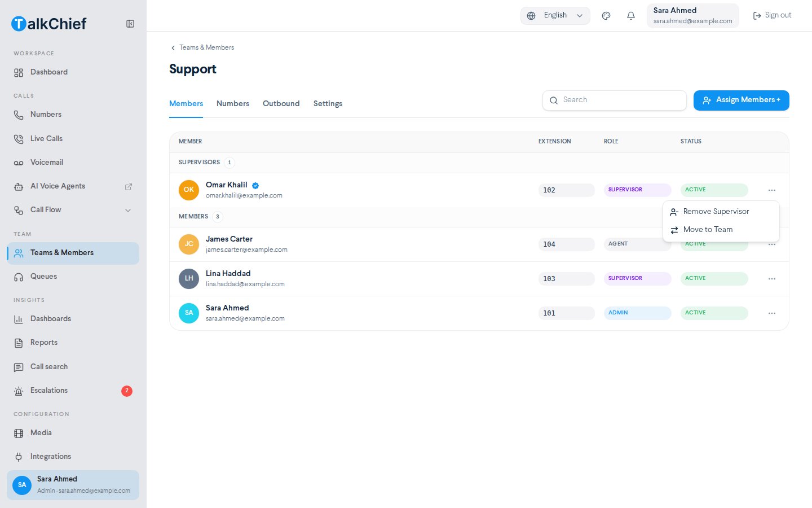The height and width of the screenshot is (508, 812).
Task: Click James Carter's extension 104
Action: (567, 244)
